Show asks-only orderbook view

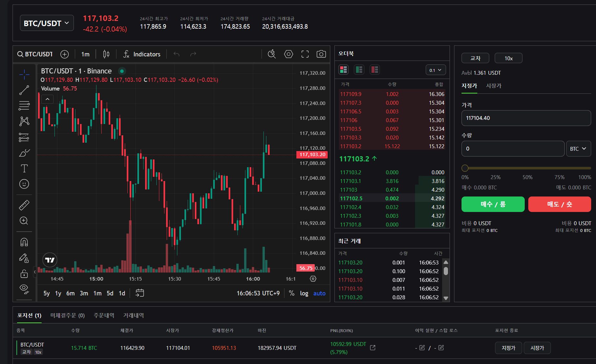tap(375, 70)
